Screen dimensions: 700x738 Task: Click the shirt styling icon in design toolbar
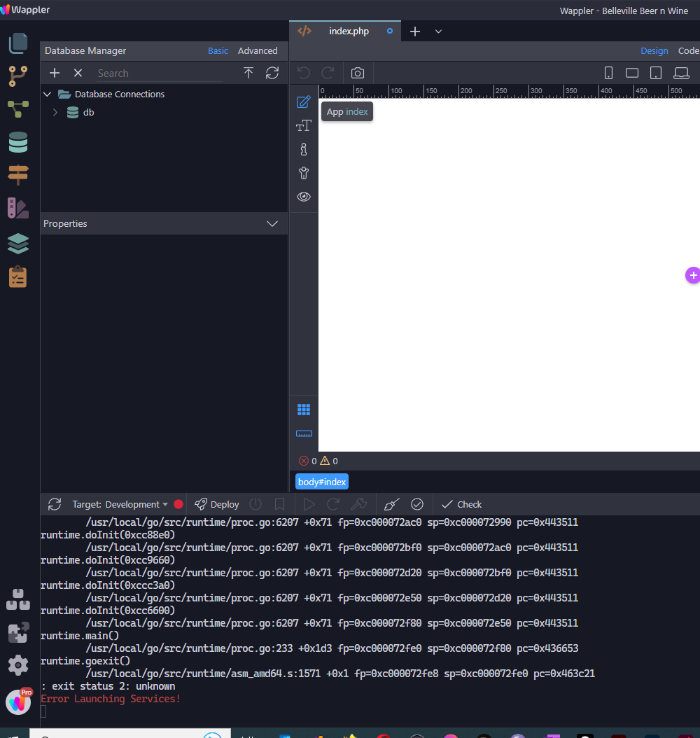pos(304,173)
